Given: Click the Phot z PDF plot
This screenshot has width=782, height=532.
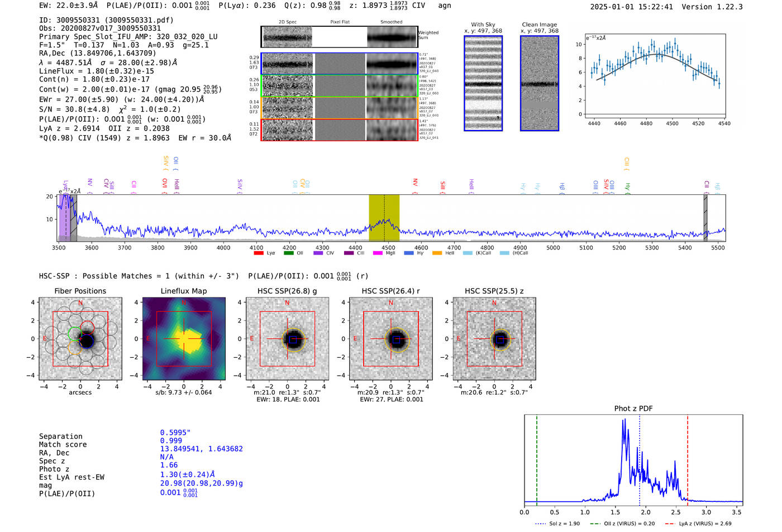Looking at the screenshot, I should tap(633, 461).
